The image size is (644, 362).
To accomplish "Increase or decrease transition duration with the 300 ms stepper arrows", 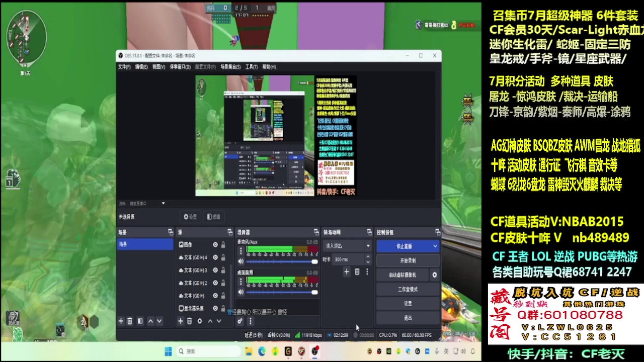I will 368,259.
